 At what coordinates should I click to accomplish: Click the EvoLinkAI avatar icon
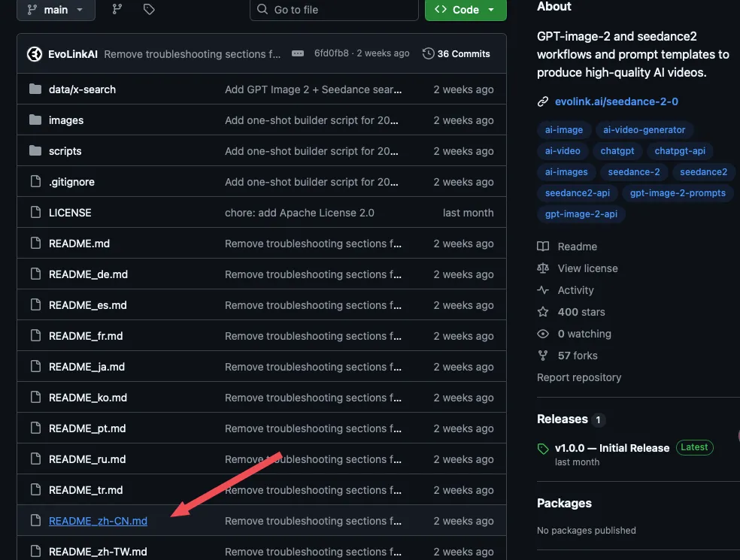(x=35, y=54)
